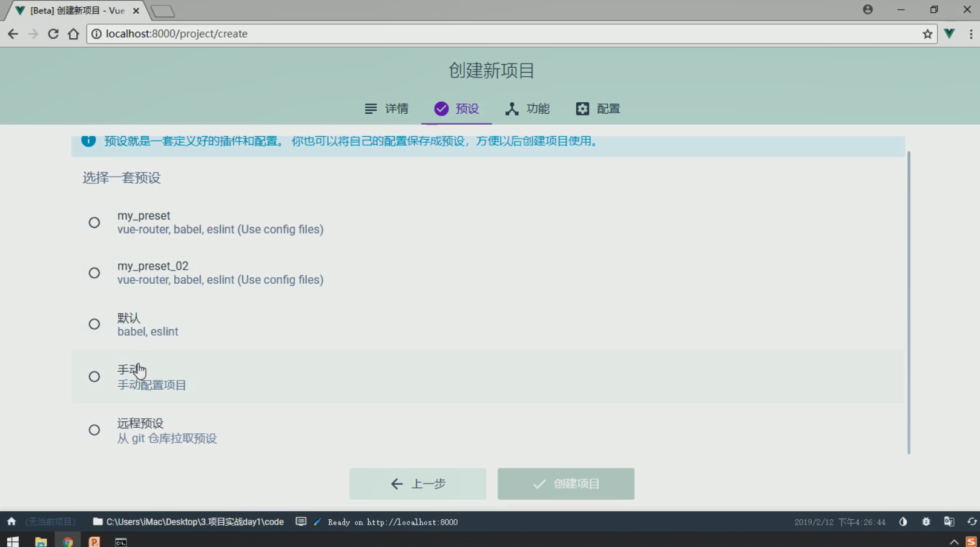Click the reset plugin API refresh icon
980x547 pixels.
pyautogui.click(x=972, y=522)
